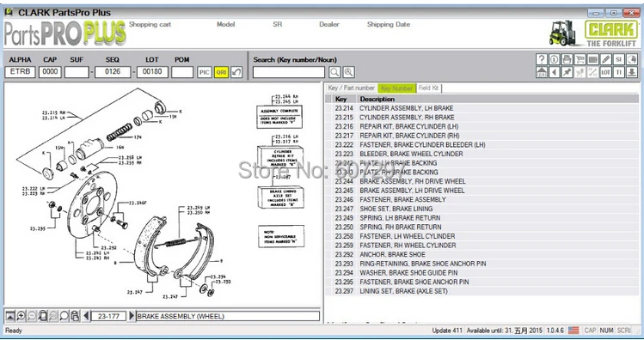Click the picture panel collapse icon
644x340 pixels.
9,316
